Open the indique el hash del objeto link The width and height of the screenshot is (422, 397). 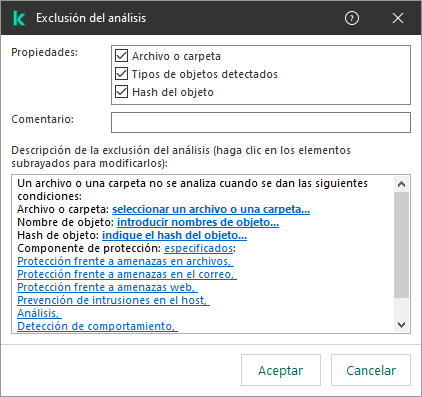coord(174,235)
